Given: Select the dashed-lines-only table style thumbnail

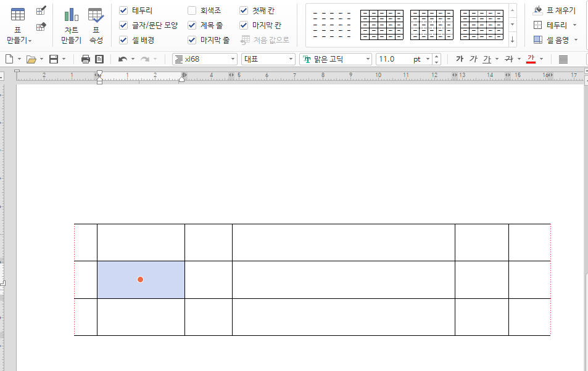Looking at the screenshot, I should 332,25.
